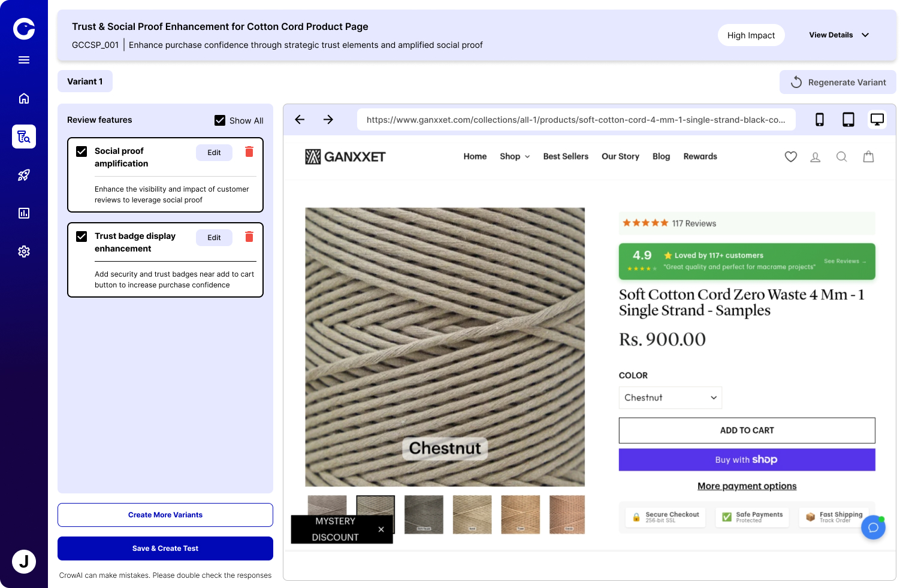Click the browser back arrow
Screen dimensions: 906x588
[300, 120]
